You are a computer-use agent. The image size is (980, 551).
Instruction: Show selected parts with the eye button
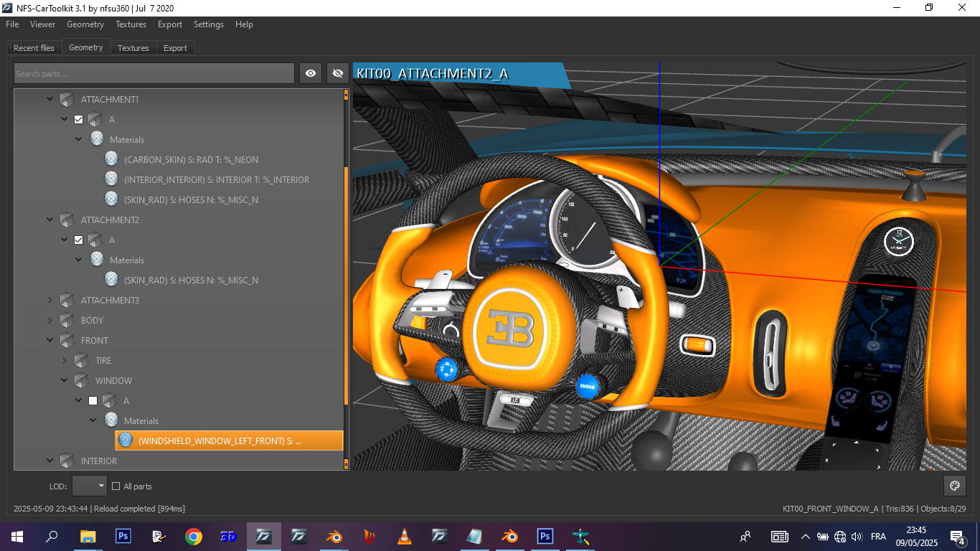pos(311,73)
